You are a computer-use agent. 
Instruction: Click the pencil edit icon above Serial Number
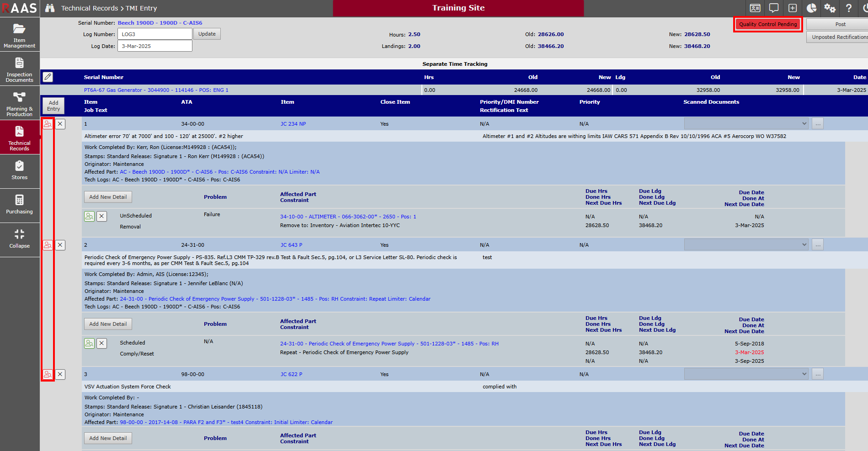pos(48,77)
